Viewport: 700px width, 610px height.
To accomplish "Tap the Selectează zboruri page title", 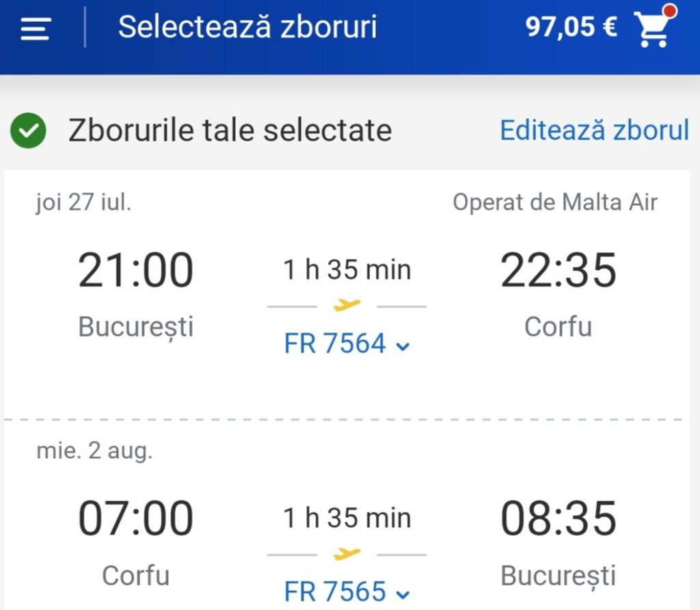I will coord(247,28).
